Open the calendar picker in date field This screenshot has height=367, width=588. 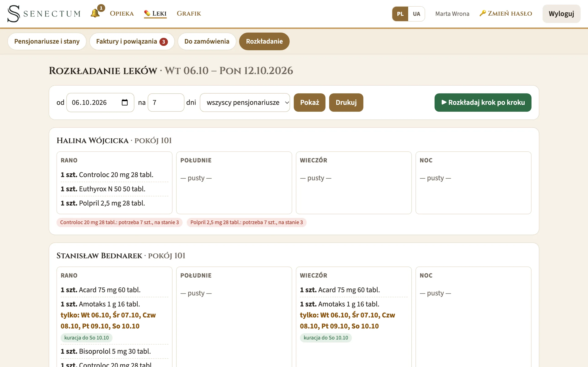[124, 103]
